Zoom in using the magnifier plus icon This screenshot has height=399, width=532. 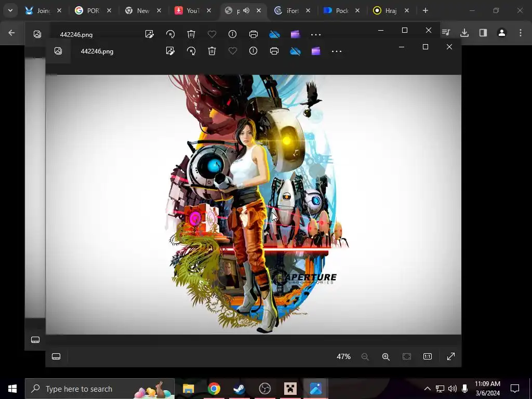coord(386,356)
